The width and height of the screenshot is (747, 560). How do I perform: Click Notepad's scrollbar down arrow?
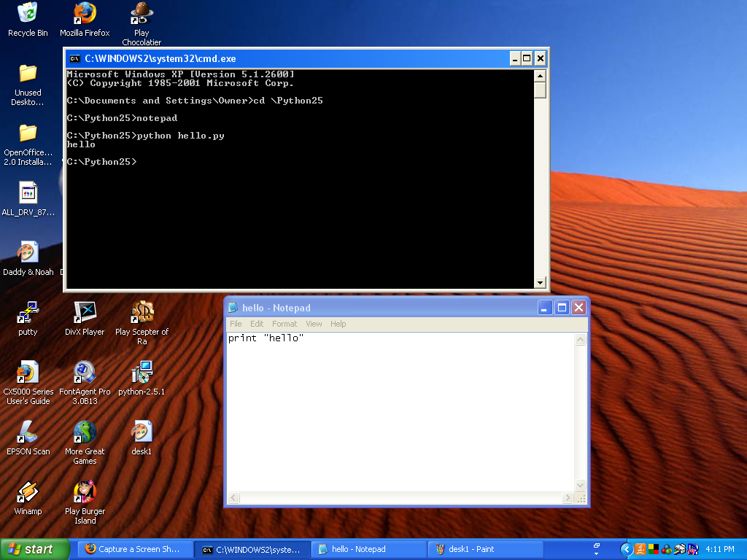pyautogui.click(x=581, y=485)
